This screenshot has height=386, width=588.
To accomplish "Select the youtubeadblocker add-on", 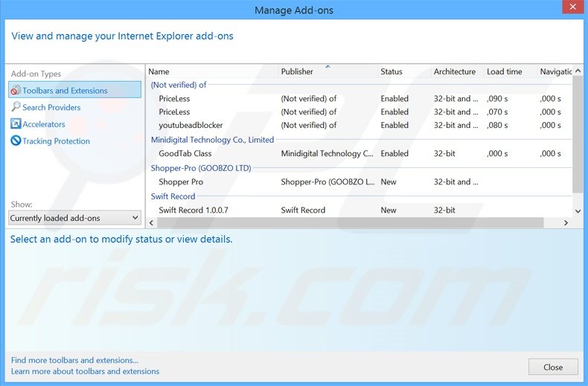I will pyautogui.click(x=359, y=125).
